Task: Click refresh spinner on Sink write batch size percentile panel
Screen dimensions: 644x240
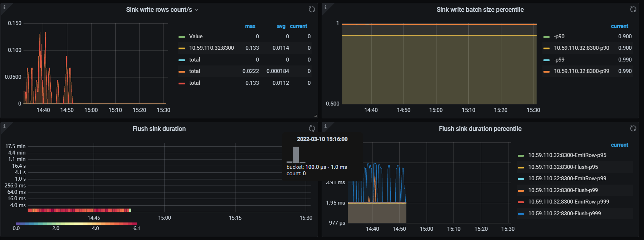Action: (633, 9)
